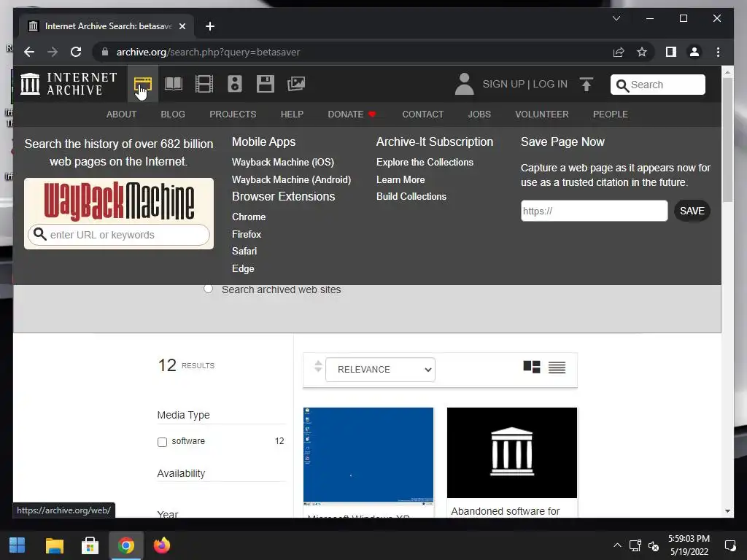Open Chrome's three-dot menu
Screen dimensions: 747x560
[718, 52]
